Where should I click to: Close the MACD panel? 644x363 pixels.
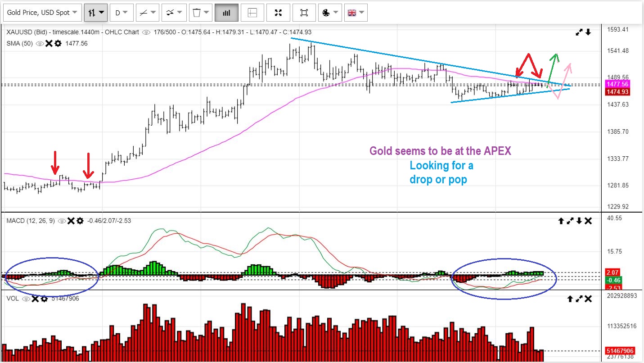[588, 221]
